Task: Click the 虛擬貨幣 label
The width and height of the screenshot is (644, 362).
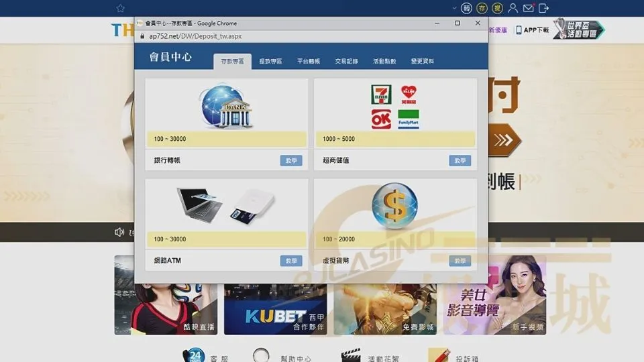Action: pos(335,261)
